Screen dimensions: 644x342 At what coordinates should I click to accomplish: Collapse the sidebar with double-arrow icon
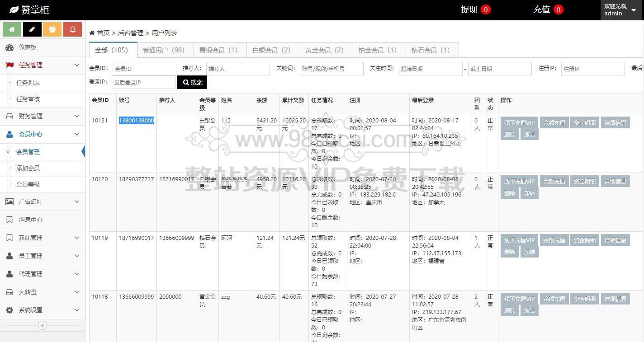click(43, 325)
